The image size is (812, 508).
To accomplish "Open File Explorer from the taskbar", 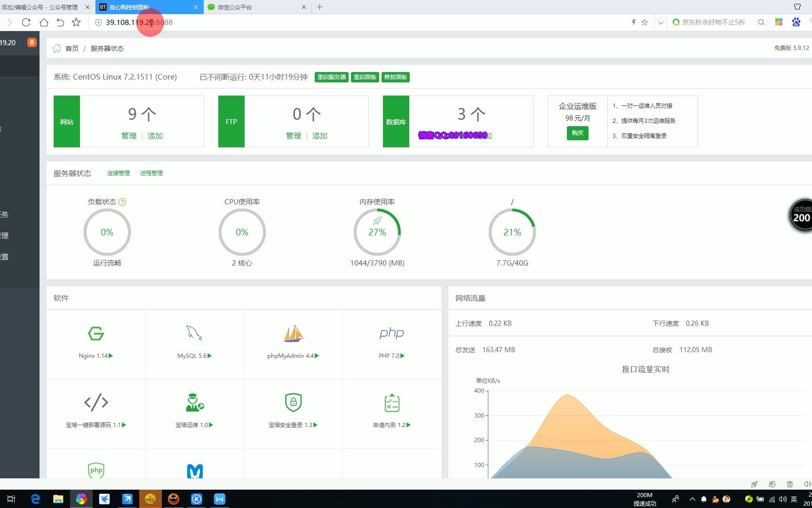I will [x=58, y=499].
